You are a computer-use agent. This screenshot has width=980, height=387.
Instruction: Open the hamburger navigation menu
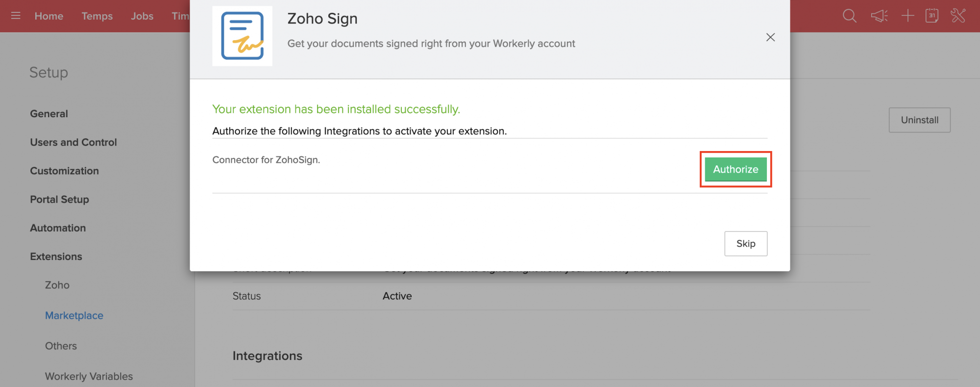[16, 16]
